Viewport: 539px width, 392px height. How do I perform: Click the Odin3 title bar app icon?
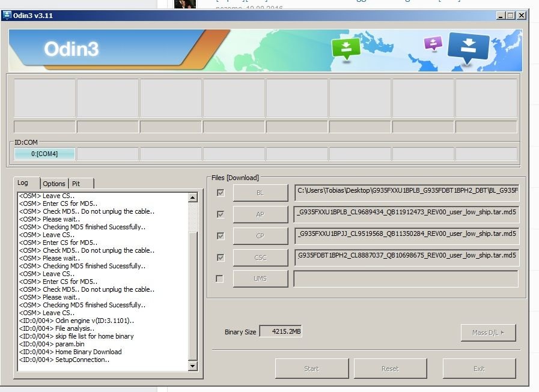click(7, 16)
